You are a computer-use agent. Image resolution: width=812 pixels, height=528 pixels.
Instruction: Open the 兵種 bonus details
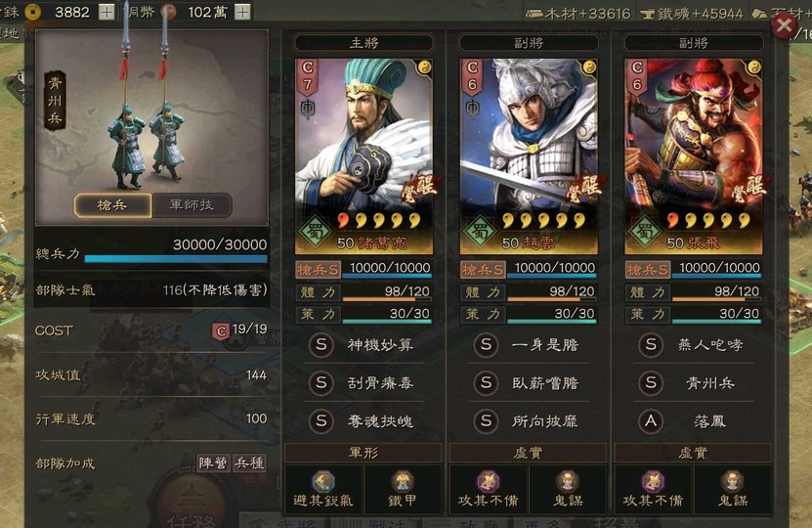click(249, 462)
